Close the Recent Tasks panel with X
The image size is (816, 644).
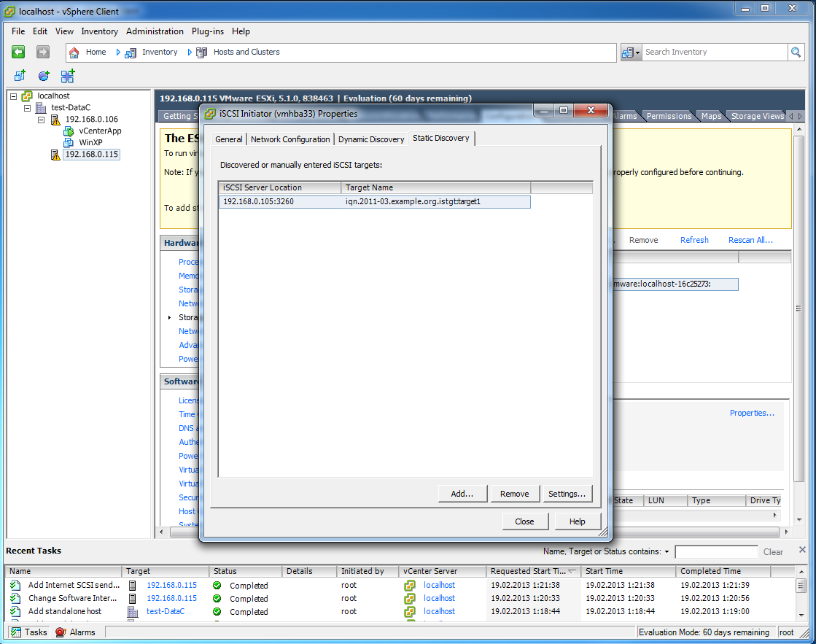point(802,550)
